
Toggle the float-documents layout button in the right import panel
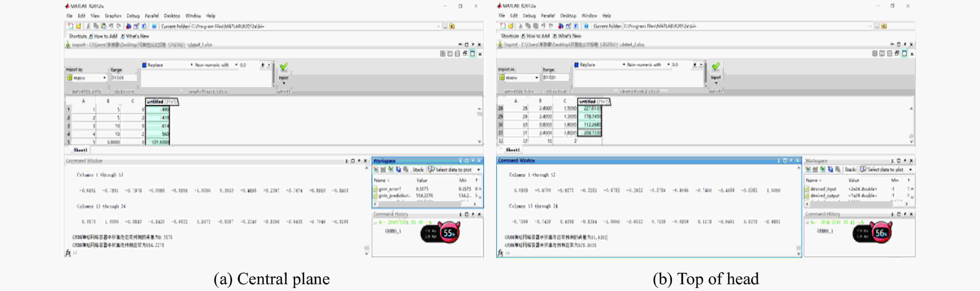pyautogui.click(x=897, y=54)
